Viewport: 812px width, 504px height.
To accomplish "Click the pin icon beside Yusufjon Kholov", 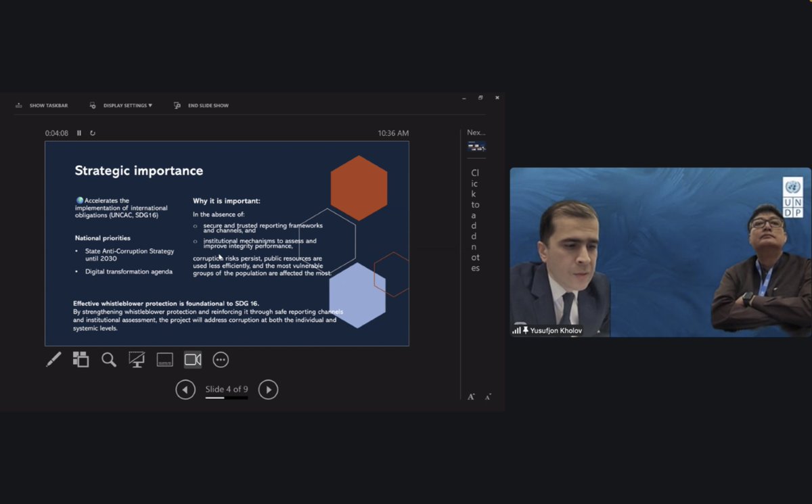I will point(526,330).
